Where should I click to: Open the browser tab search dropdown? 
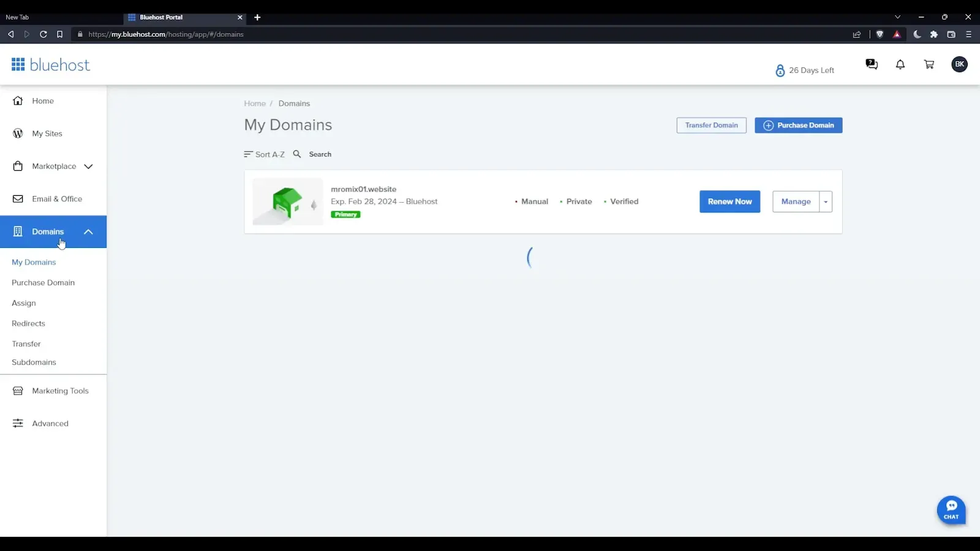(x=897, y=17)
